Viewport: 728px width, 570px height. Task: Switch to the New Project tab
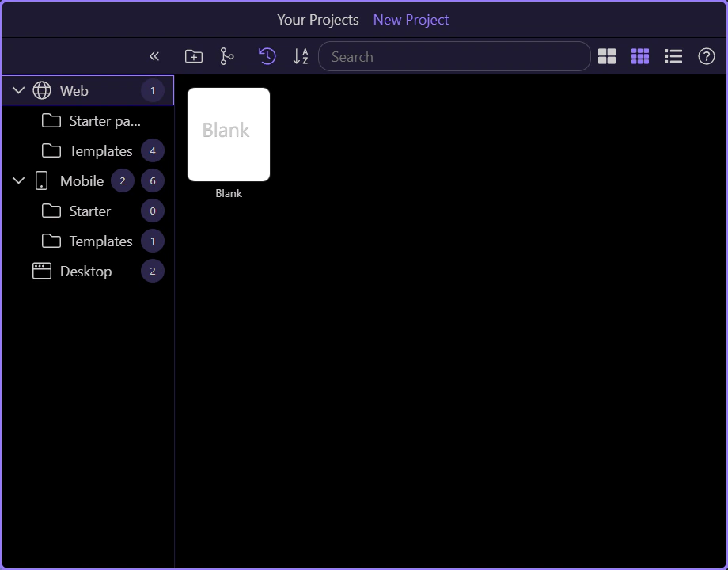(411, 20)
